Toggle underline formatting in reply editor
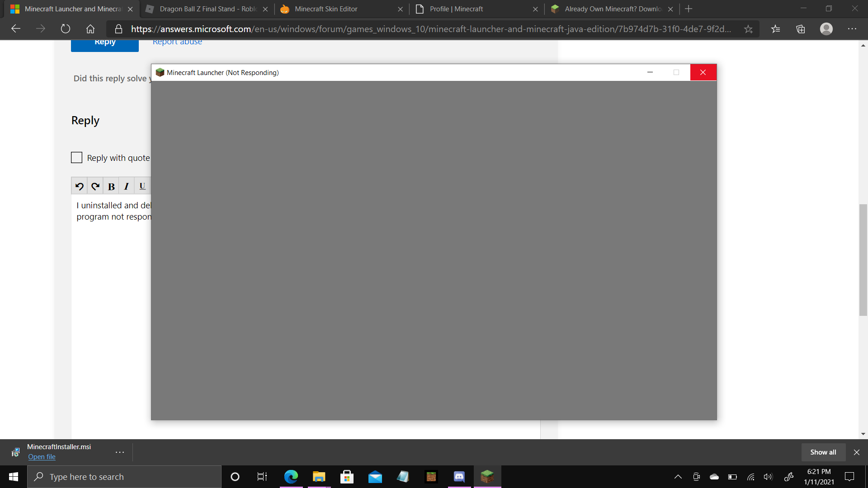This screenshot has height=488, width=868. coord(142,186)
